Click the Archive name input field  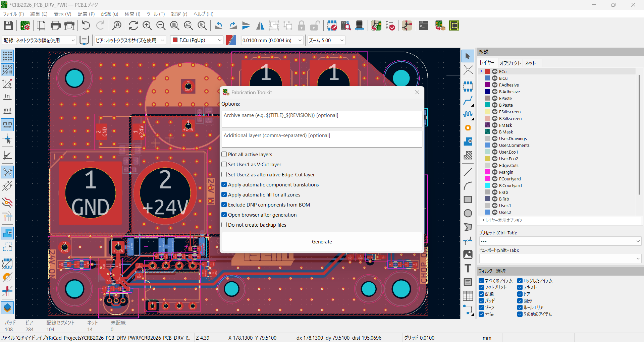coord(322,119)
